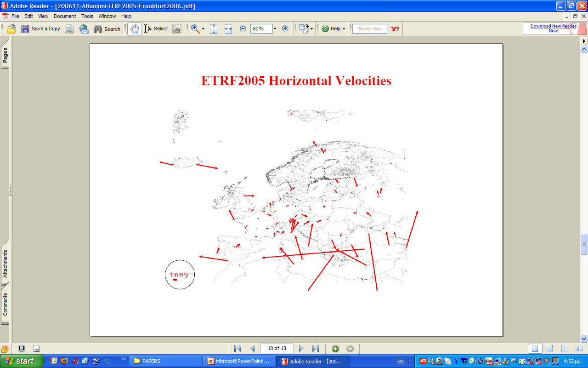Select Continuous-Facing page layout
This screenshot has width=588, height=368.
pyautogui.click(x=565, y=348)
